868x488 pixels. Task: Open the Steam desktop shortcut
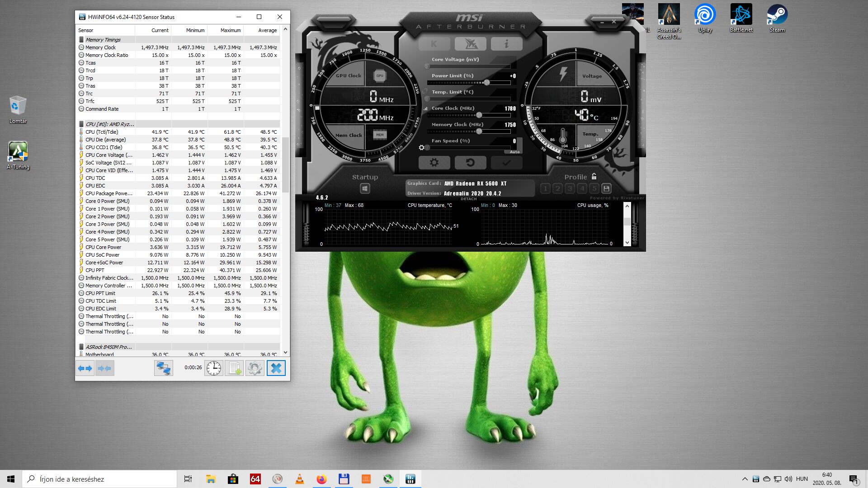[777, 18]
